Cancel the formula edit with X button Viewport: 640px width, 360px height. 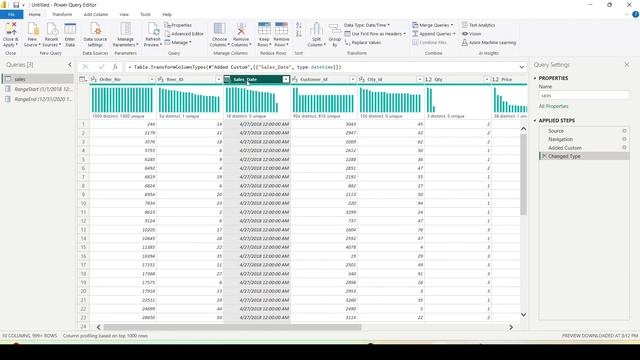point(85,67)
